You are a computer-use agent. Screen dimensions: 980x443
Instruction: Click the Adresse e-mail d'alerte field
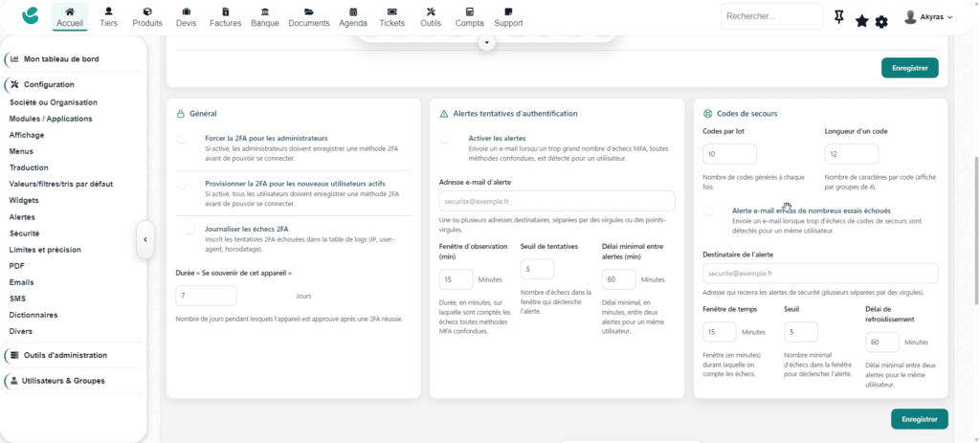pos(557,201)
